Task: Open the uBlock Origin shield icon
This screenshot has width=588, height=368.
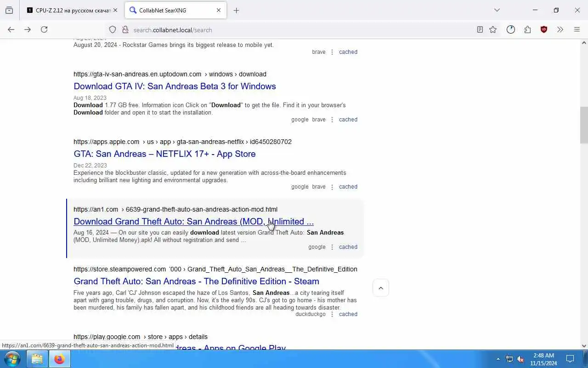Action: coord(544,29)
